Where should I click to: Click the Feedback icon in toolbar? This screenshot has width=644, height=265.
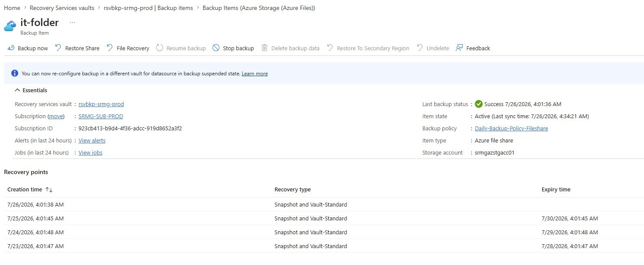tap(459, 48)
